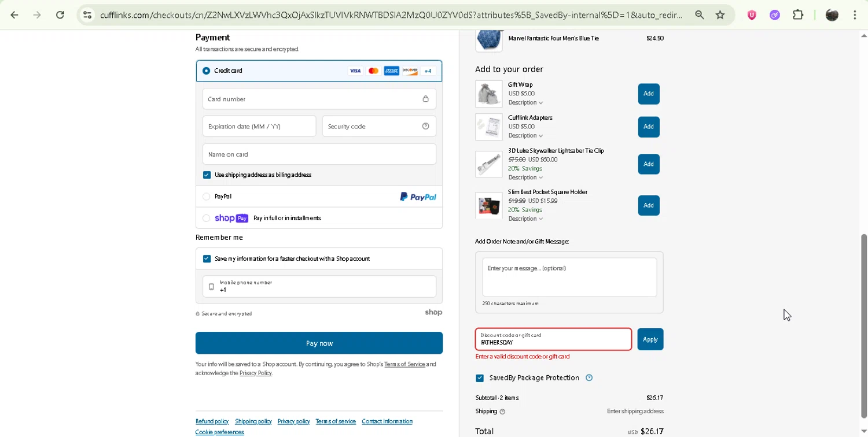The height and width of the screenshot is (437, 868).
Task: Go back to the previous page
Action: (x=14, y=15)
